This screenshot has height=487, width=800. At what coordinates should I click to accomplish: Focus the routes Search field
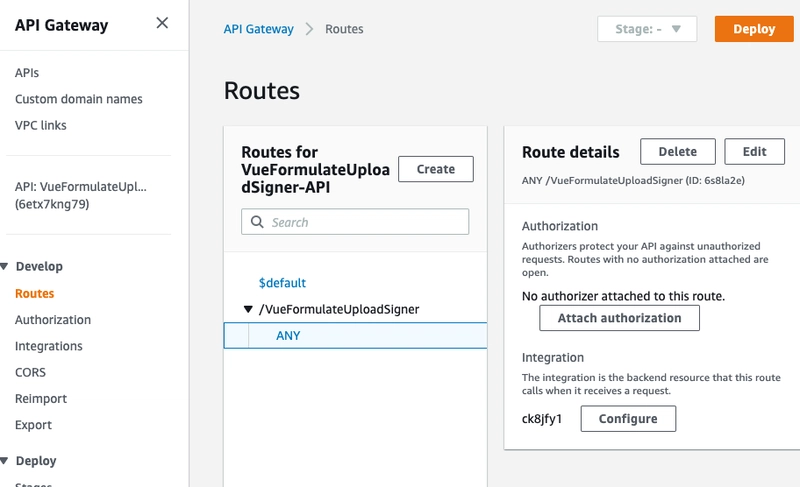coord(355,222)
